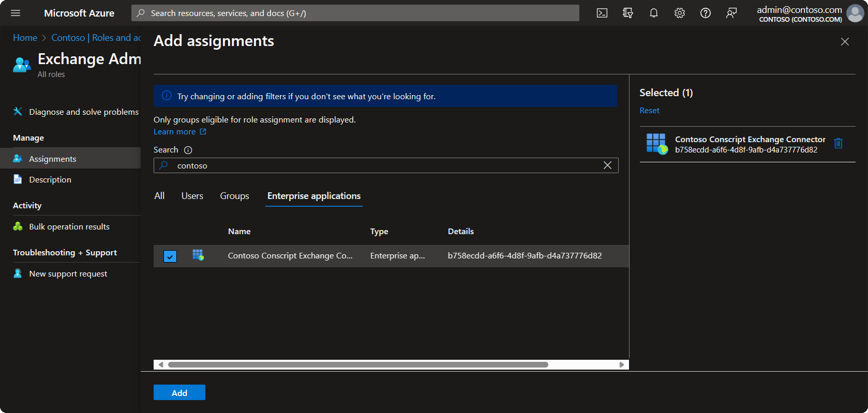Click the Microsoft Azure logo text
The width and height of the screenshot is (868, 413).
[x=79, y=13]
